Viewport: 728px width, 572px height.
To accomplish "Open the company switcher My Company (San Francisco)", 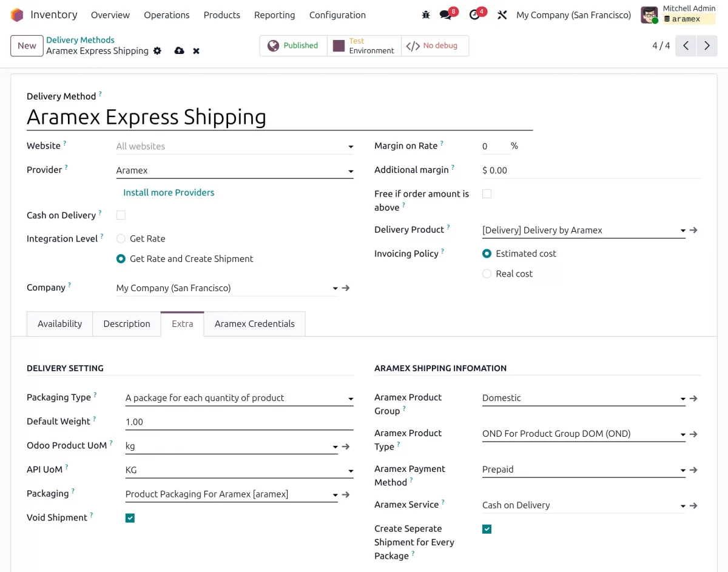I will click(574, 15).
